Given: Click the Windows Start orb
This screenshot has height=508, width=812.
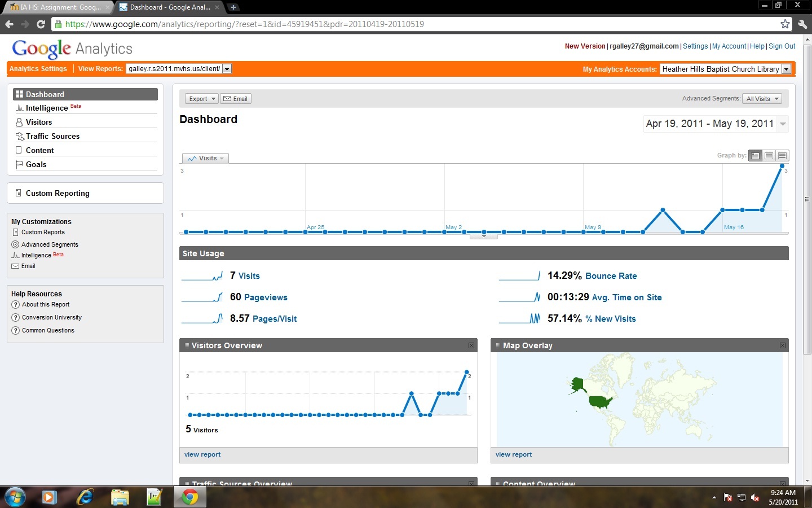Looking at the screenshot, I should coord(15,497).
